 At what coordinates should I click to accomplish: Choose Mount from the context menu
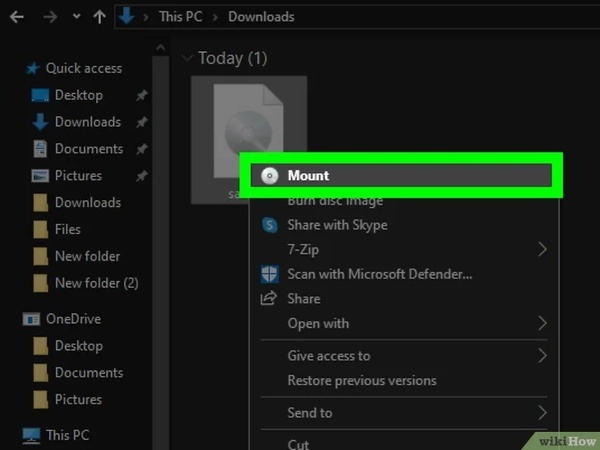tap(401, 176)
